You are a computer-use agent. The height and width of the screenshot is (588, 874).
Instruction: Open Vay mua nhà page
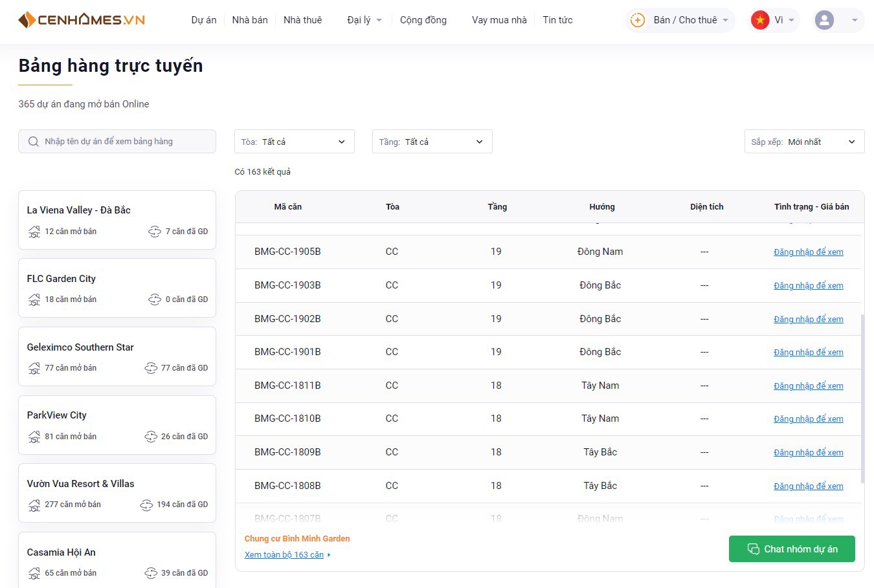[499, 20]
